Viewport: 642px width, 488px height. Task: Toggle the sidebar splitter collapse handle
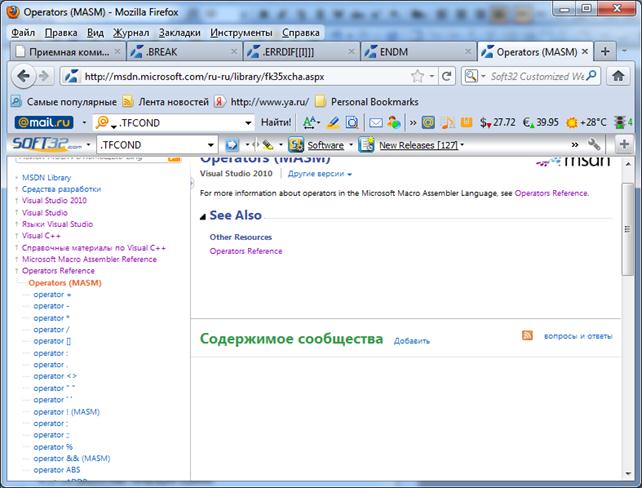coord(192,183)
